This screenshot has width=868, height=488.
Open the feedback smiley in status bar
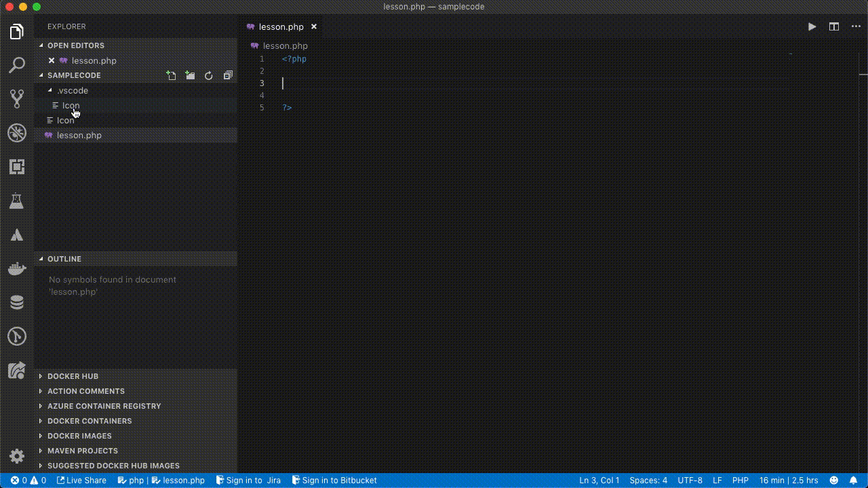834,481
